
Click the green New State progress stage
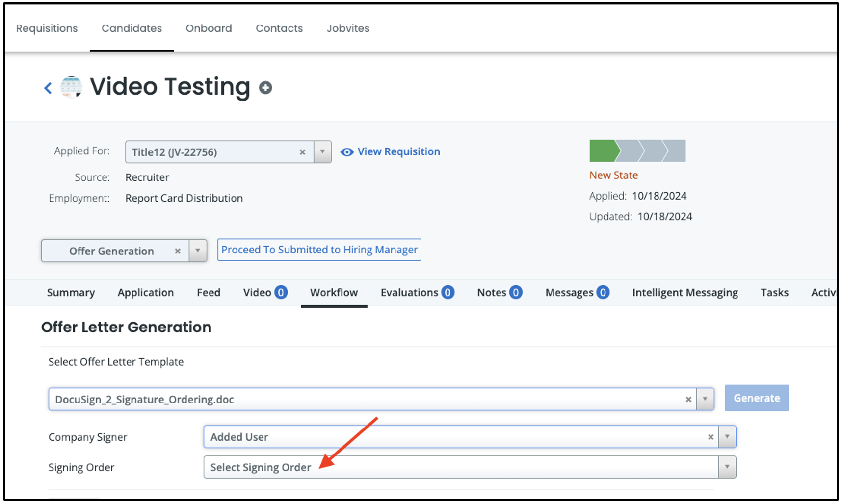(603, 151)
